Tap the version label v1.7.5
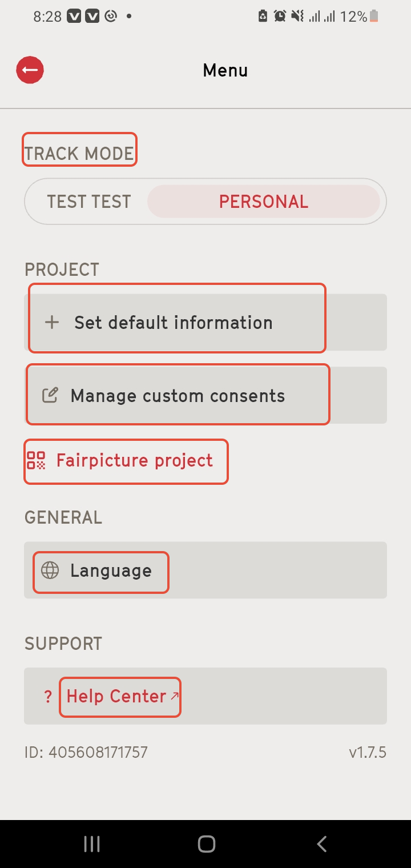This screenshot has height=868, width=411. (368, 753)
